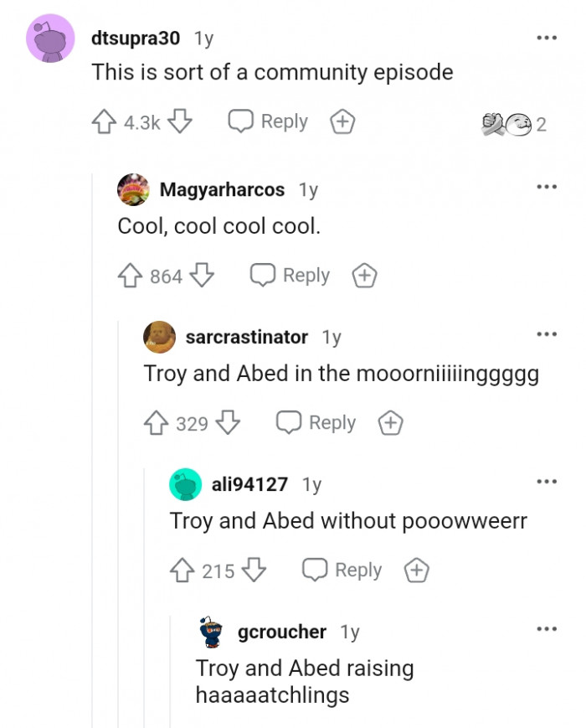Open the award picker on ali94127's comment
586x728 pixels.
coord(416,570)
